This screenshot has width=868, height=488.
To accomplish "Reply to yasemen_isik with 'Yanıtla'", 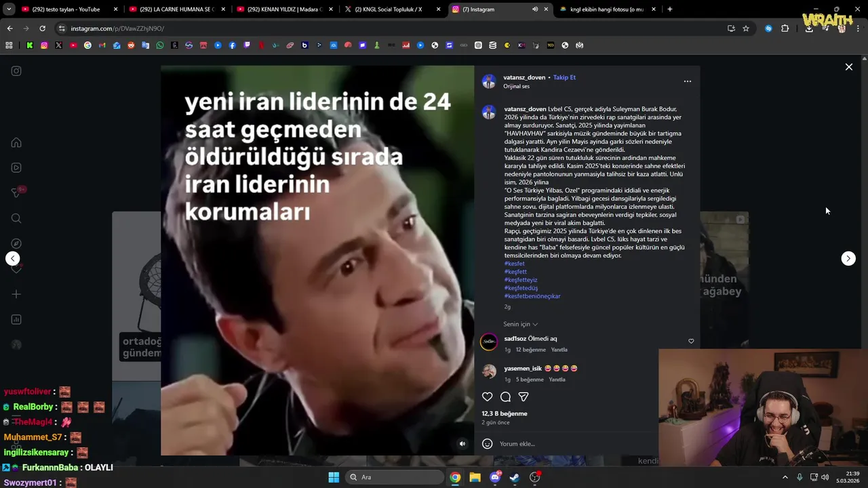I will click(x=557, y=380).
